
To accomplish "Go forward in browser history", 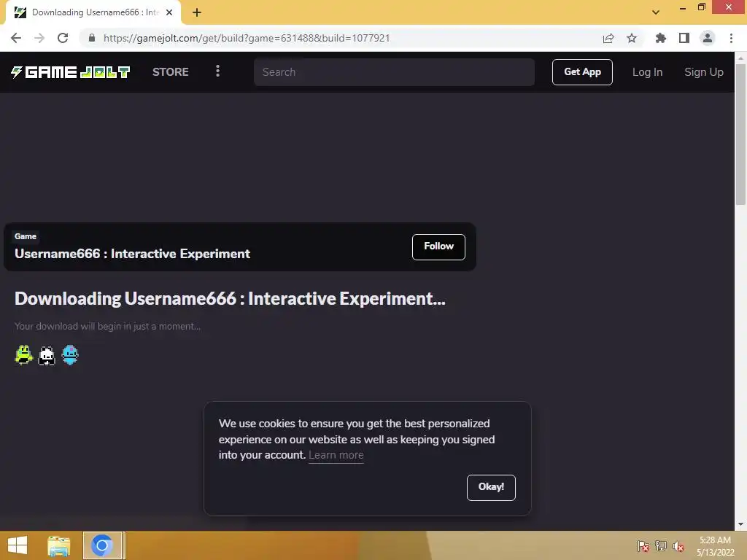I will coord(39,38).
